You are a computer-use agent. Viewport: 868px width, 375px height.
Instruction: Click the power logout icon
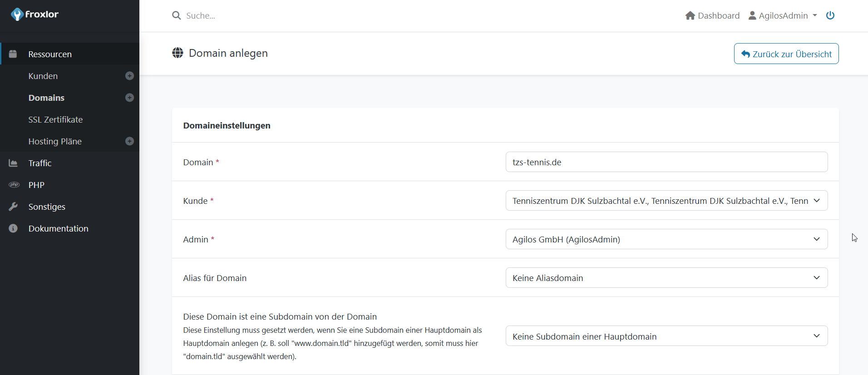point(830,15)
